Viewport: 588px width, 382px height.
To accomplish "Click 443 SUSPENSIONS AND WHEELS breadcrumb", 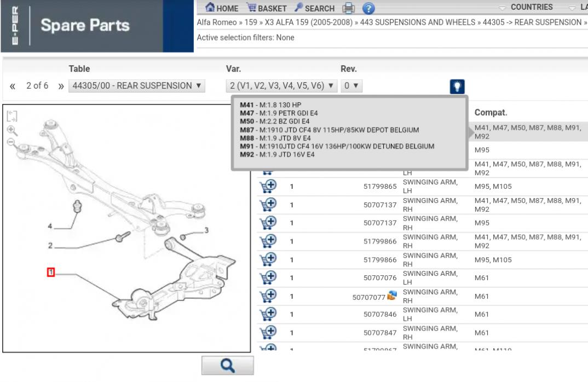I will click(417, 22).
